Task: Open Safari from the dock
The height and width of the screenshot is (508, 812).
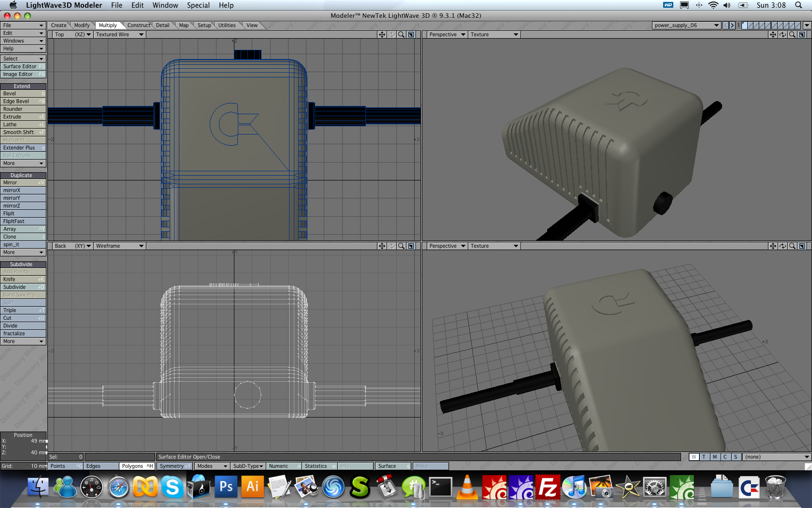Action: (x=118, y=487)
